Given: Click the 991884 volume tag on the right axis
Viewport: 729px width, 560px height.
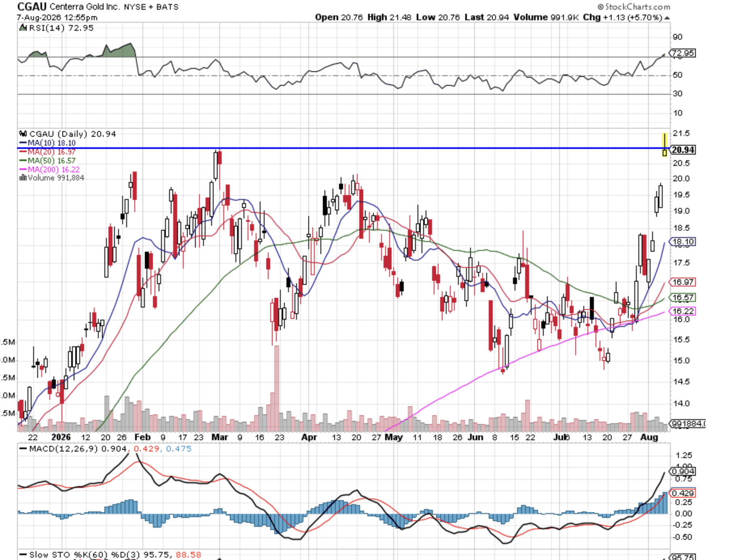Looking at the screenshot, I should [x=688, y=424].
